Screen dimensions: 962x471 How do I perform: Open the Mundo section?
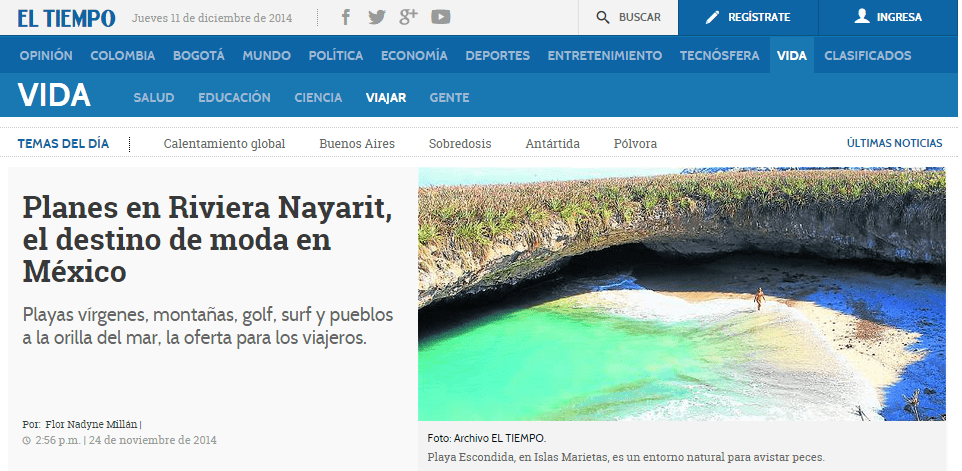coord(266,55)
